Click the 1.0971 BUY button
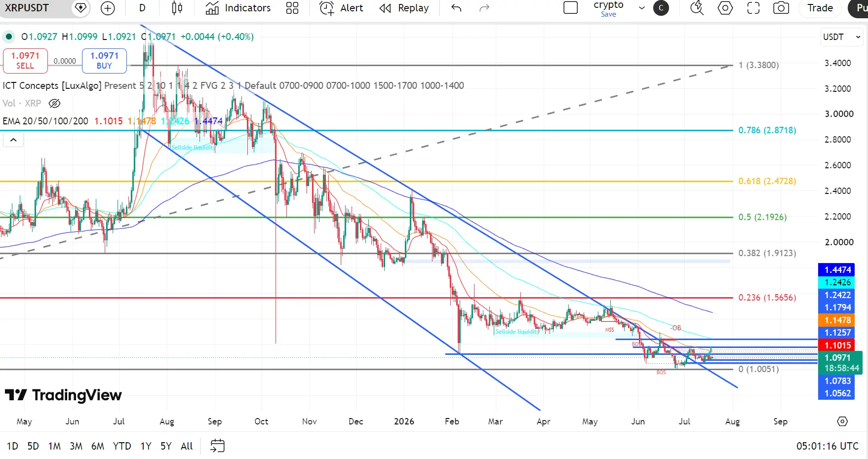 tap(104, 60)
